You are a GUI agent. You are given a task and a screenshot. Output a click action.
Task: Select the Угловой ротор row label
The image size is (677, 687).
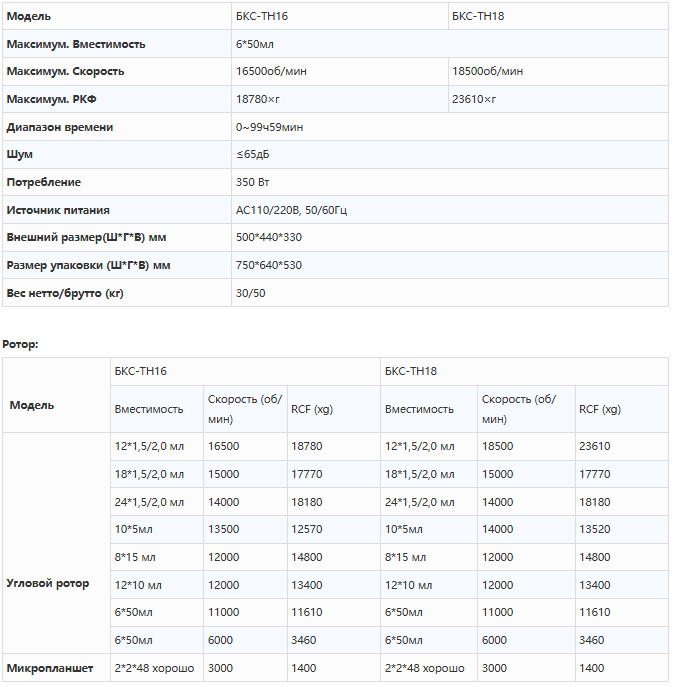(47, 583)
